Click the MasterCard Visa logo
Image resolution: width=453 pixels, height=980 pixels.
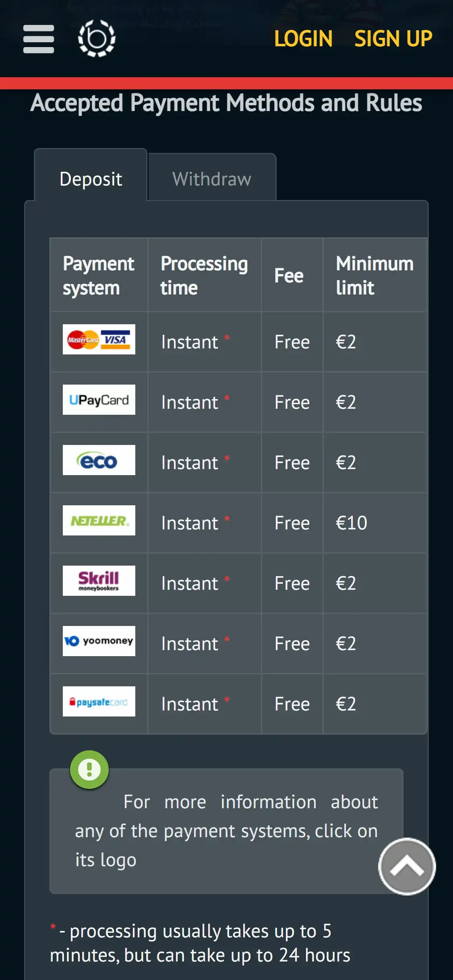pyautogui.click(x=99, y=340)
